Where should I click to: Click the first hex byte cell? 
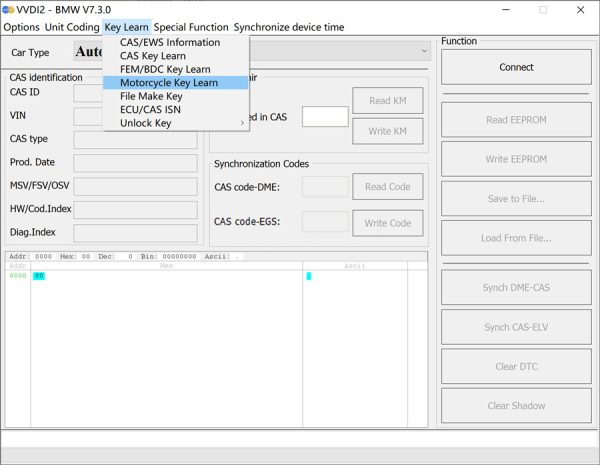[39, 275]
